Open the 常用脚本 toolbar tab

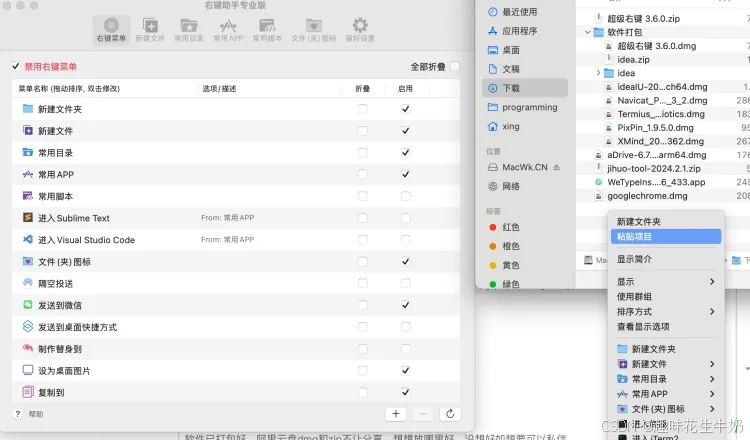tap(267, 30)
